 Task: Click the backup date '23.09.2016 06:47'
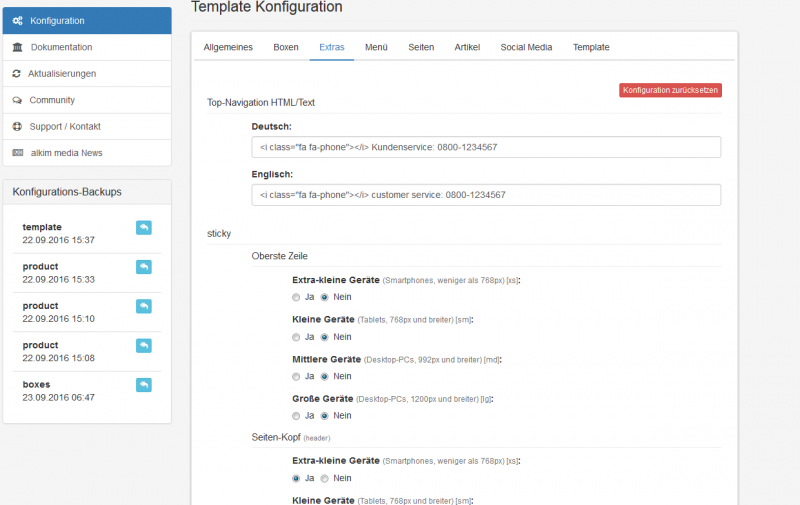click(59, 397)
